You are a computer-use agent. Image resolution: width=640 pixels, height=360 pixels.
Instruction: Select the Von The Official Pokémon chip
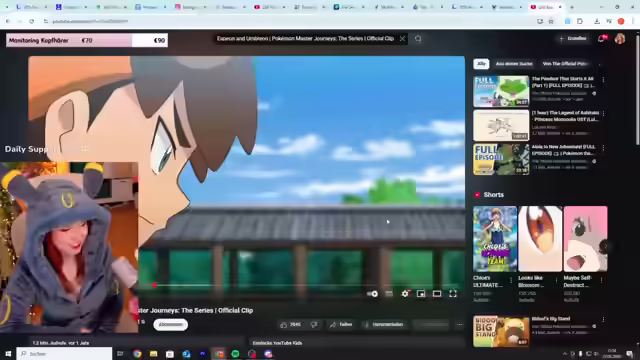tap(566, 64)
